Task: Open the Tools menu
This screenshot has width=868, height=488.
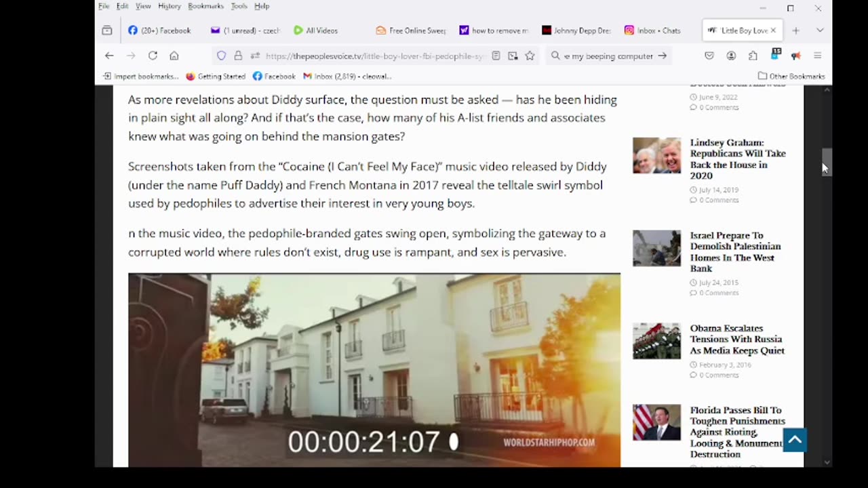Action: coord(239,6)
